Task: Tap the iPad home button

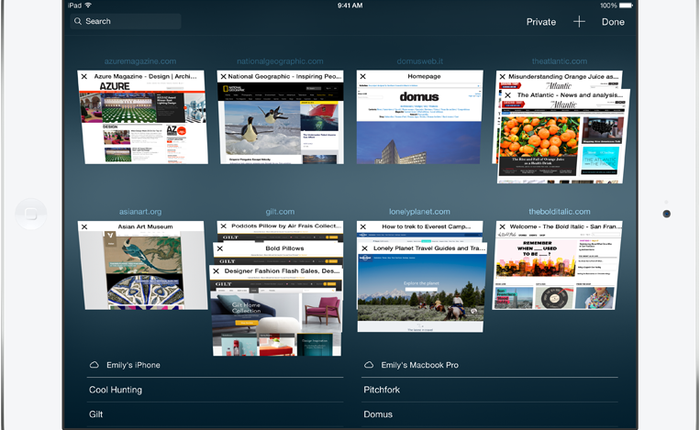Action: (31, 214)
